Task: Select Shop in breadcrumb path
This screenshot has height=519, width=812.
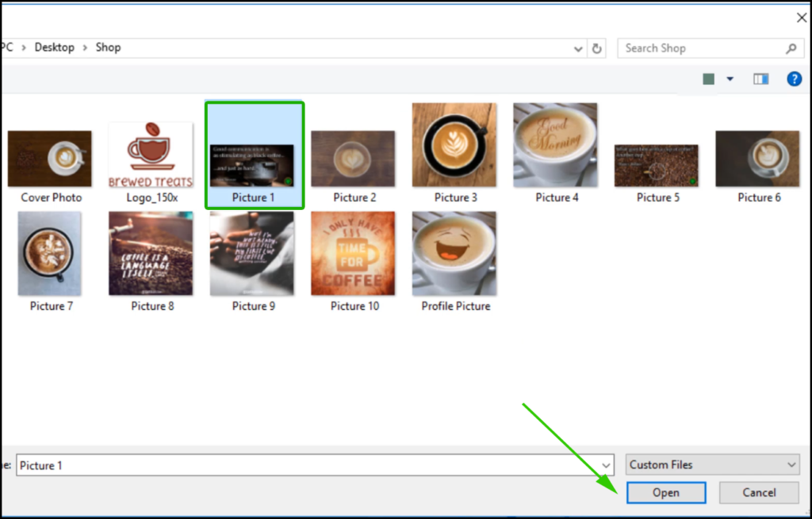Action: (108, 47)
